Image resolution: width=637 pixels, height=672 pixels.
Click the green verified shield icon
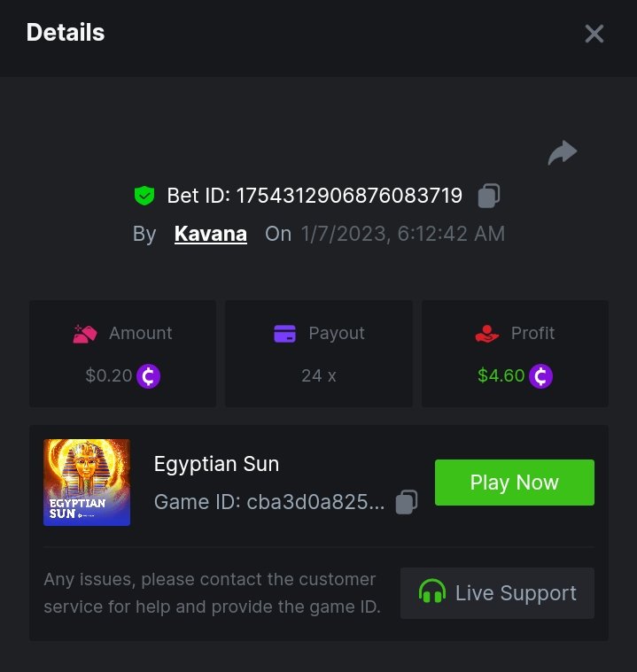click(x=144, y=196)
